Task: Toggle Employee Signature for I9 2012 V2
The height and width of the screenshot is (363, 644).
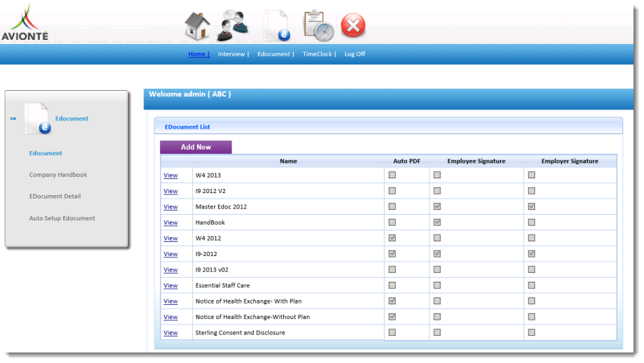Action: tap(437, 190)
